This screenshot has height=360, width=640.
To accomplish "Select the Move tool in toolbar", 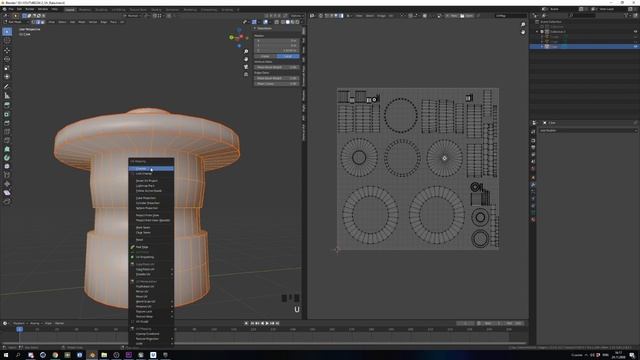I will pos(7,51).
